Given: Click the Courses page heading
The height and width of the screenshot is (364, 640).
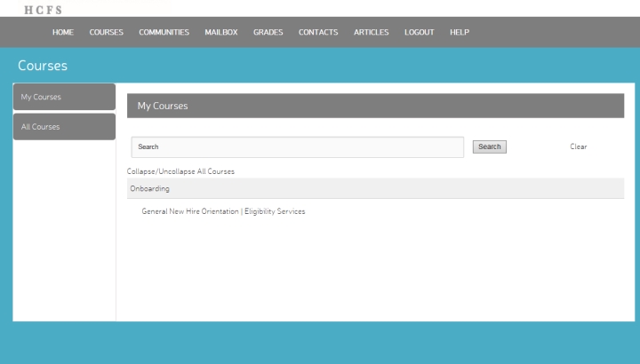Looking at the screenshot, I should 43,66.
